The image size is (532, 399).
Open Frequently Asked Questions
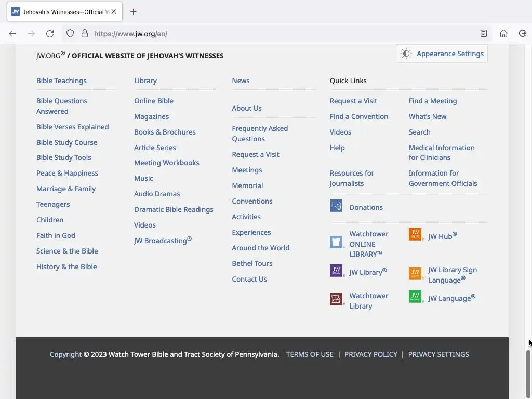coord(260,134)
